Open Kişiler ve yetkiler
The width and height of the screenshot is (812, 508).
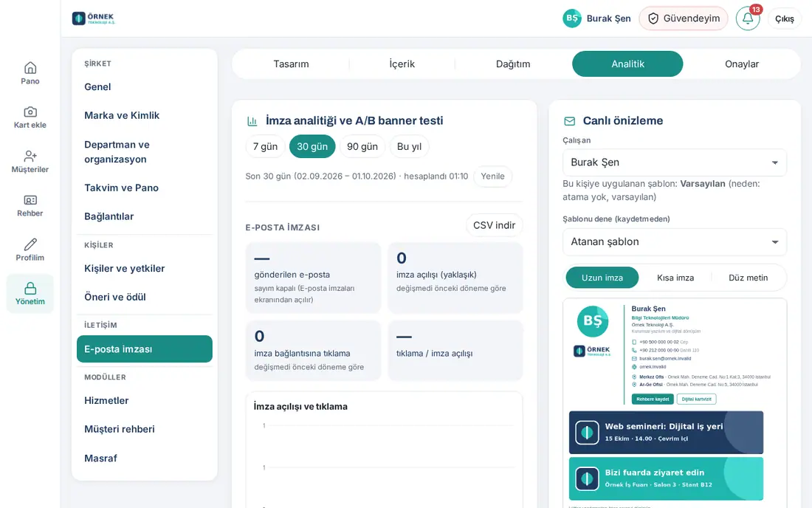145,268
